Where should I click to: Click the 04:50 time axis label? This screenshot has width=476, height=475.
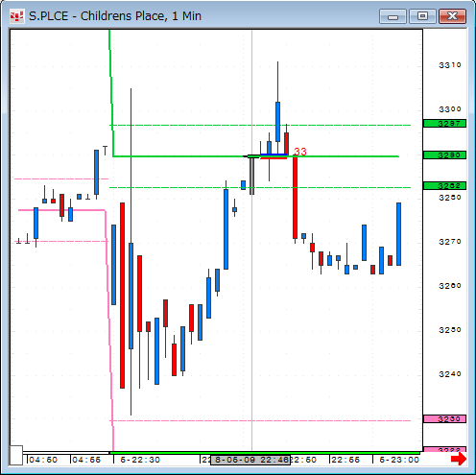[x=43, y=460]
